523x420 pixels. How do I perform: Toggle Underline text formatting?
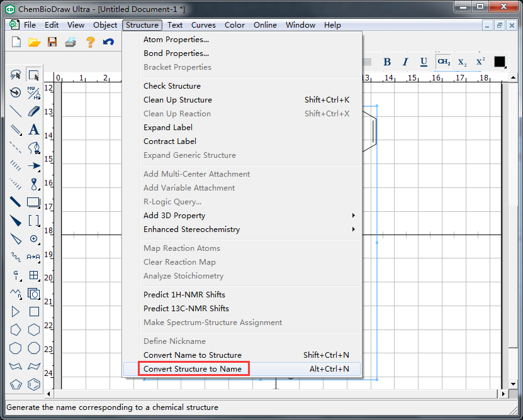424,62
